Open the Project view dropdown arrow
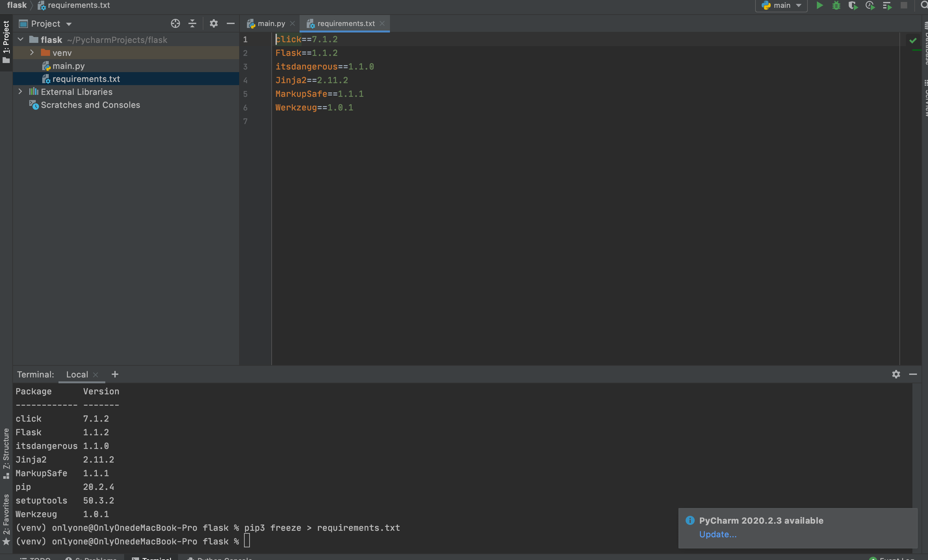Screen dimensions: 928x560 pyautogui.click(x=69, y=24)
